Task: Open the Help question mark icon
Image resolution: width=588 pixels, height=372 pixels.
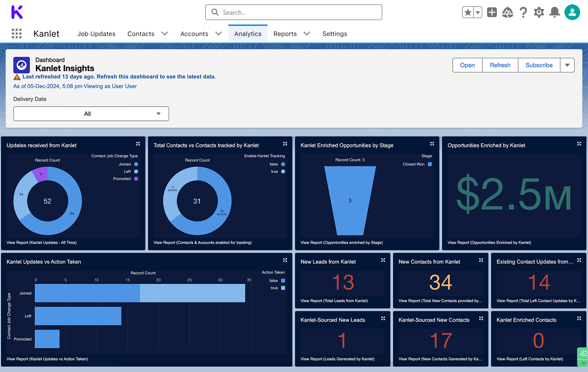Action: click(x=523, y=13)
